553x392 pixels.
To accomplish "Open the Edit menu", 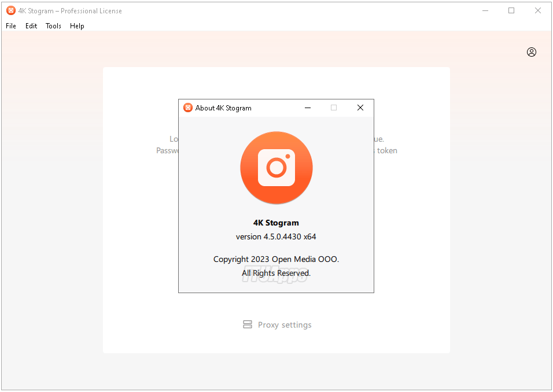I will [x=31, y=26].
